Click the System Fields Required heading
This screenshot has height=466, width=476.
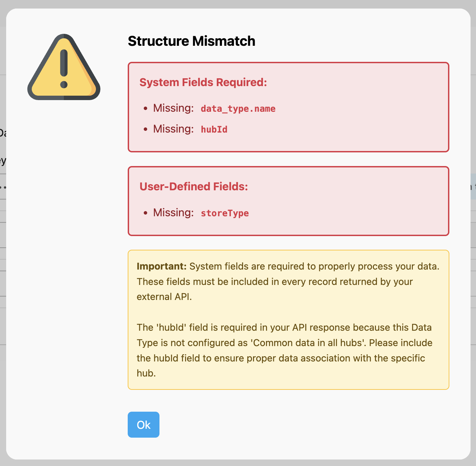tap(203, 82)
